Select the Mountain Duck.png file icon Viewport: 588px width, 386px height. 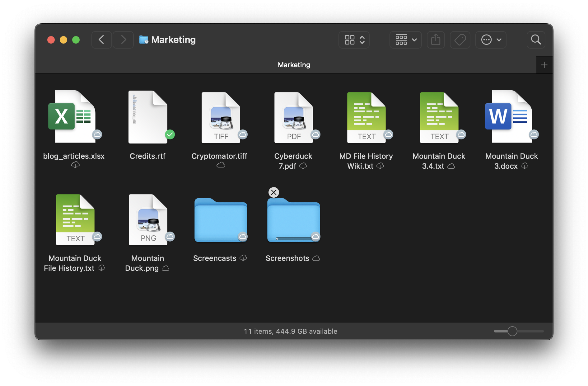click(x=148, y=219)
